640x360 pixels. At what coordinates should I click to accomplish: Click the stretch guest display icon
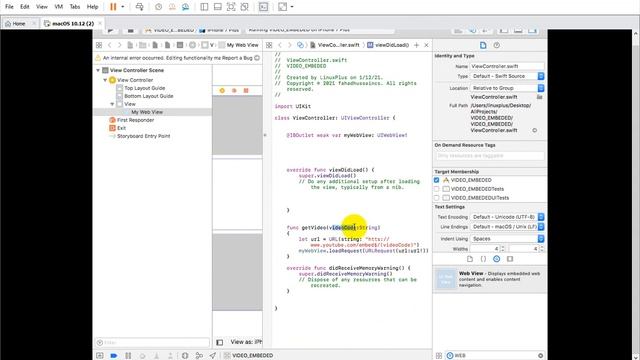point(282,7)
